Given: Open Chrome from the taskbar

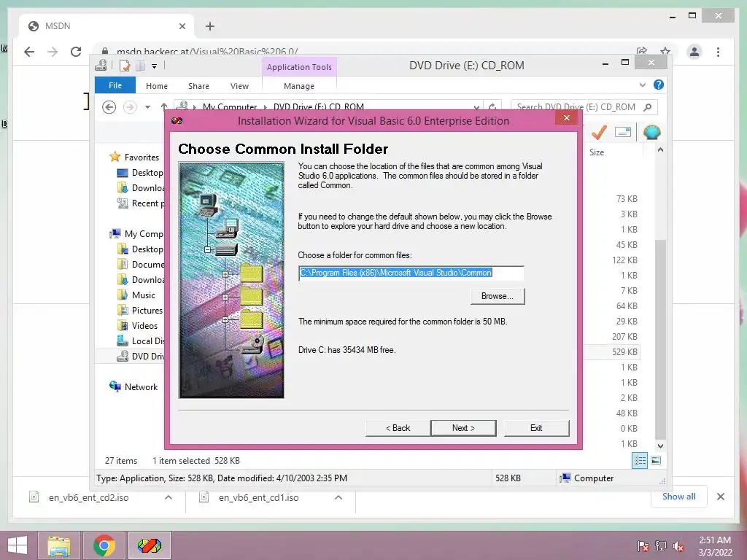Looking at the screenshot, I should pyautogui.click(x=104, y=545).
